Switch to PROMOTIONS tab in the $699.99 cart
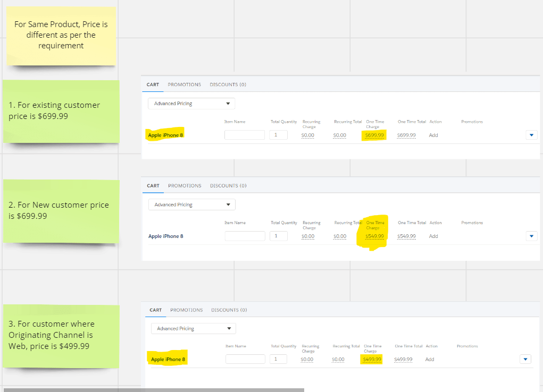 184,84
